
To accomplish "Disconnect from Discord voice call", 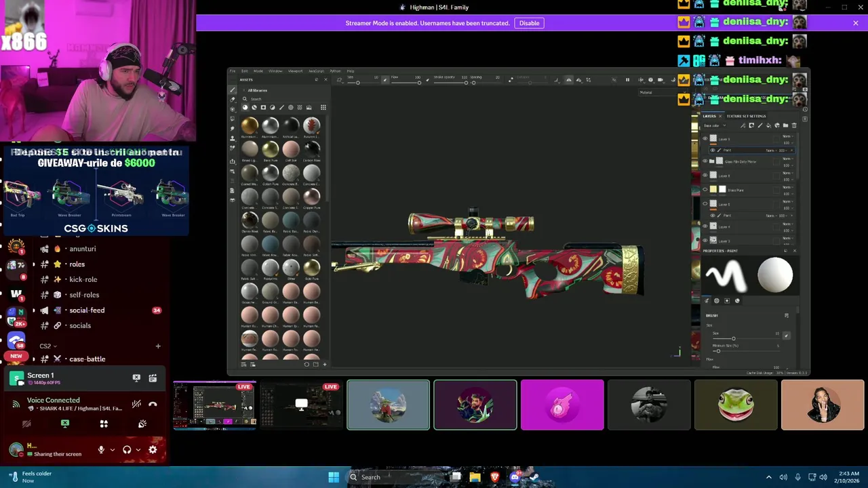I will 153,404.
